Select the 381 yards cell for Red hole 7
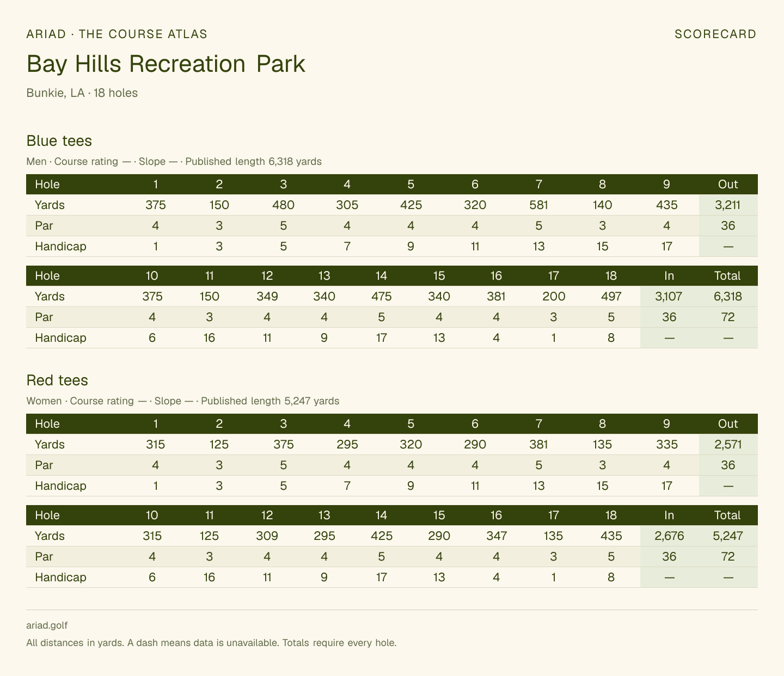The width and height of the screenshot is (784, 676). 538,445
